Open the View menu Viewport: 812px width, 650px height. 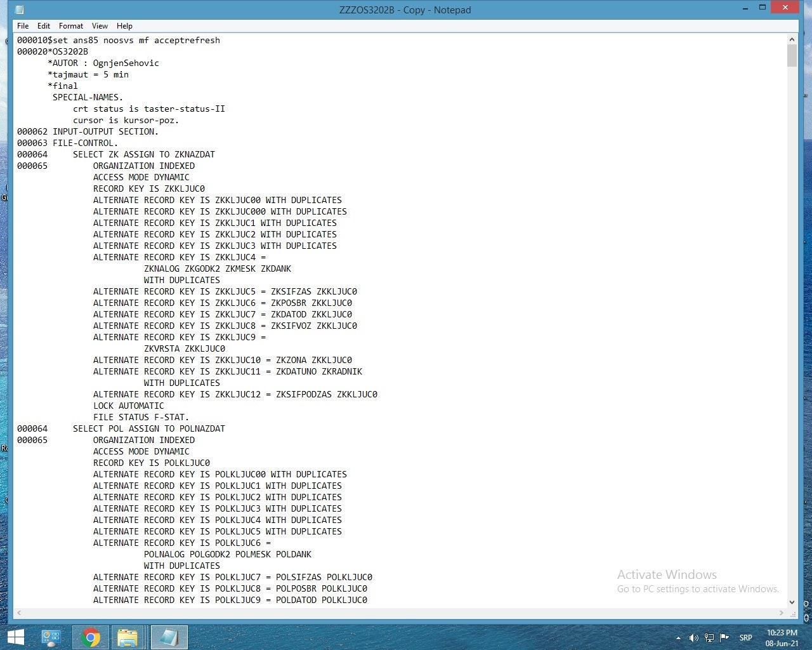point(100,26)
